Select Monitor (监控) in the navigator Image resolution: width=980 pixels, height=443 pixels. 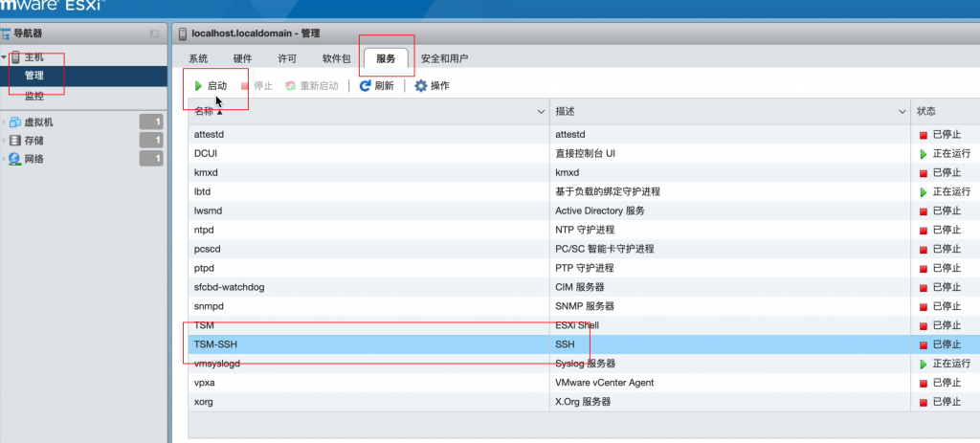[x=34, y=96]
